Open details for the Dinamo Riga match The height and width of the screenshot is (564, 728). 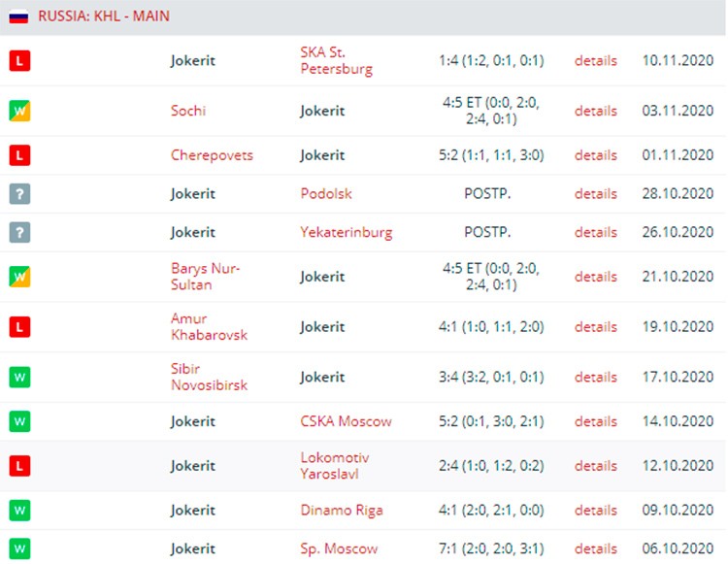596,510
